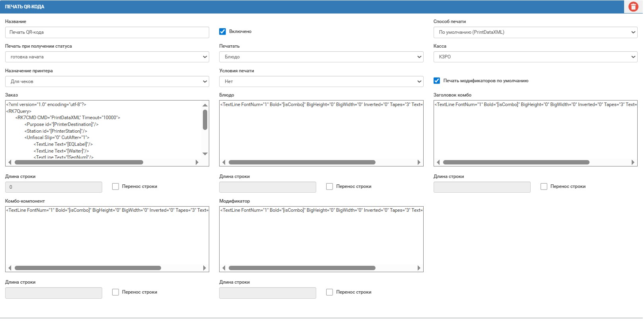The height and width of the screenshot is (321, 644).
Task: Click the red trash delete icon
Action: pos(633,7)
